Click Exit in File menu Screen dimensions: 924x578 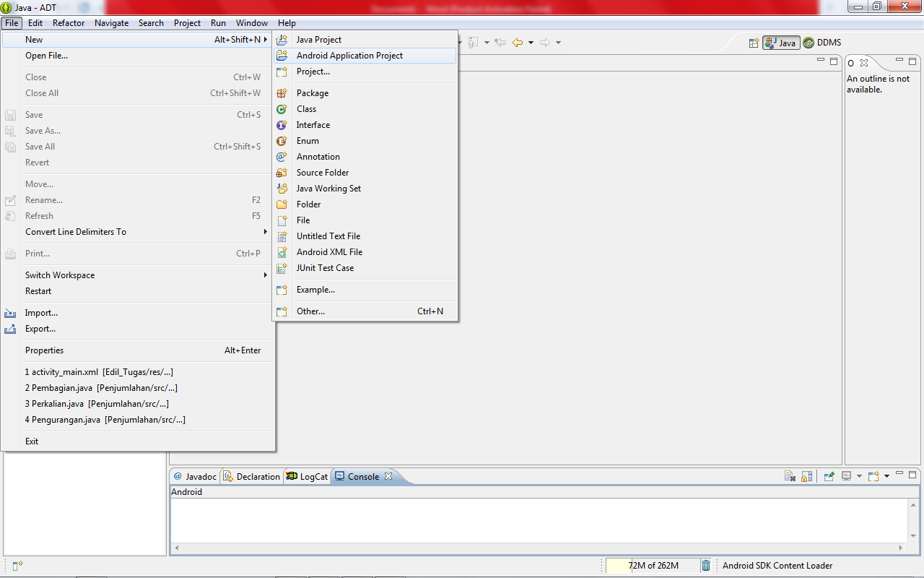click(137, 441)
